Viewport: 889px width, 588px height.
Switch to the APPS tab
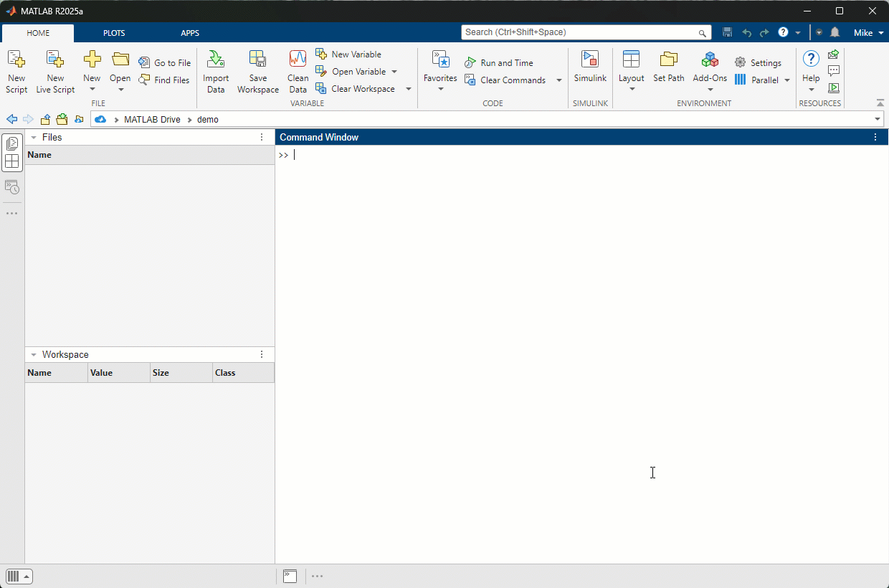[190, 33]
